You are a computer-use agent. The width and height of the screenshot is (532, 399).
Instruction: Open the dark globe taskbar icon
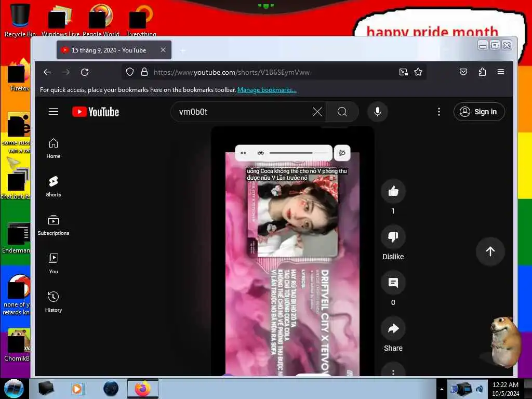(x=111, y=389)
